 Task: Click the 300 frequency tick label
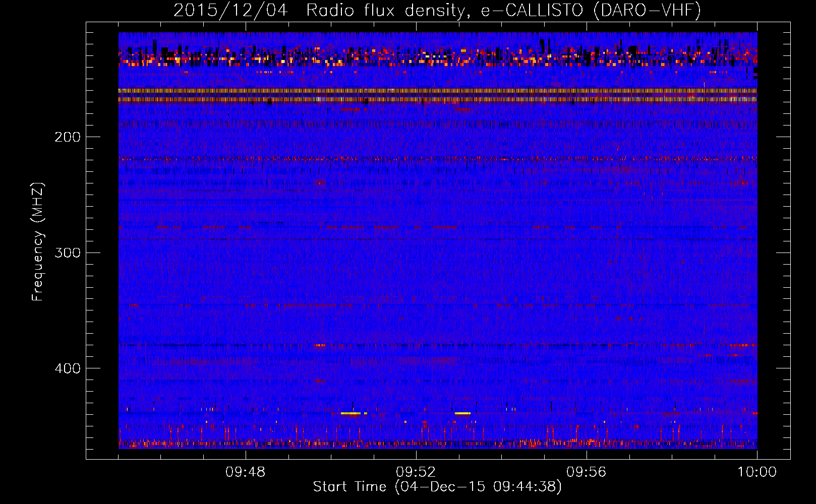click(x=67, y=253)
